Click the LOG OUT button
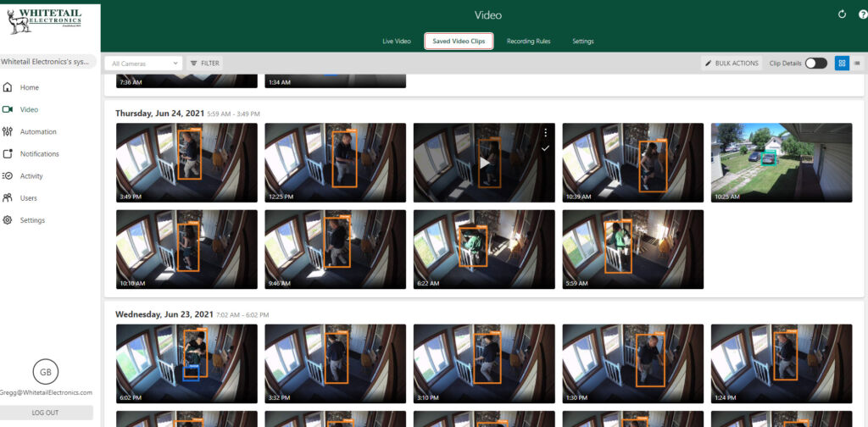Image resolution: width=868 pixels, height=427 pixels. (45, 413)
